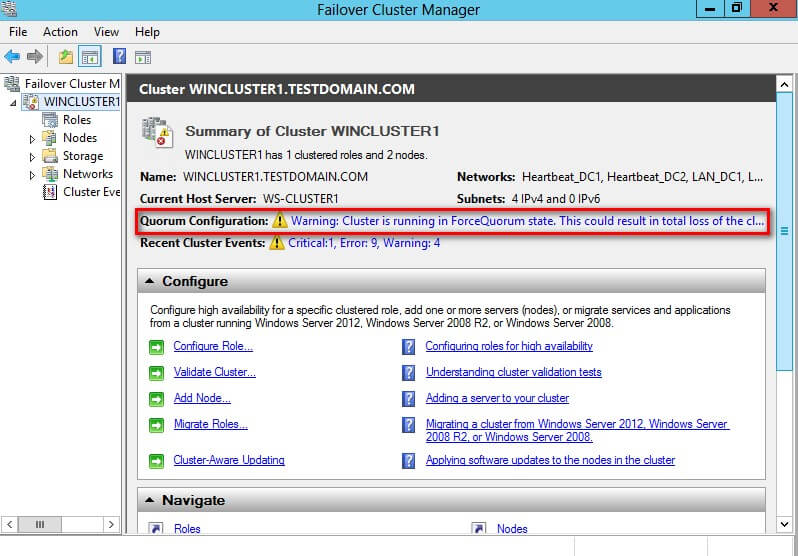
Task: Open the Action menu
Action: pyautogui.click(x=60, y=32)
